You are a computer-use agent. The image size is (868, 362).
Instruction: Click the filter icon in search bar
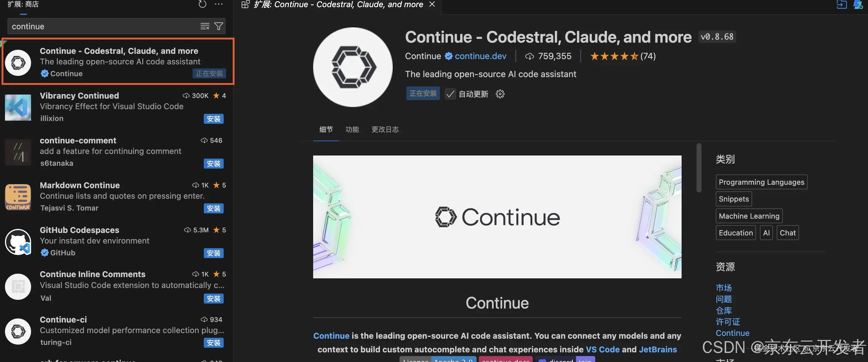coord(219,26)
